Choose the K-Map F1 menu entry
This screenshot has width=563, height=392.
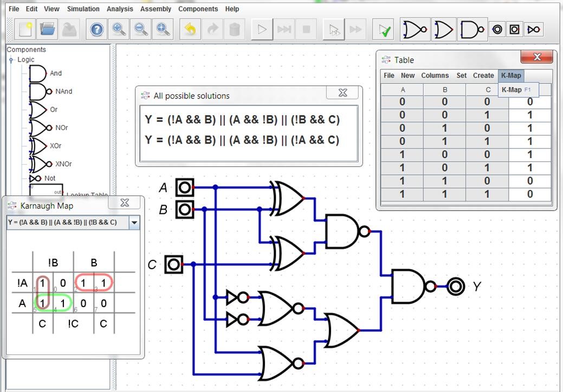[518, 90]
